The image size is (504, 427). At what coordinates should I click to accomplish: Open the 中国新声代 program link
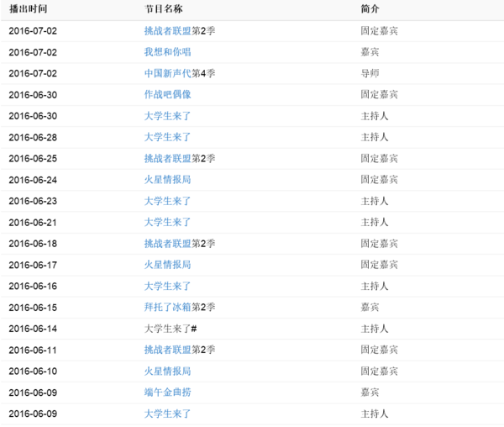(167, 73)
